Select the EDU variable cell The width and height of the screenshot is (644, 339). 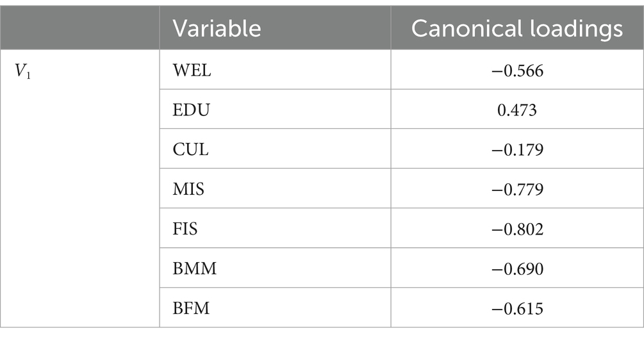pyautogui.click(x=275, y=109)
